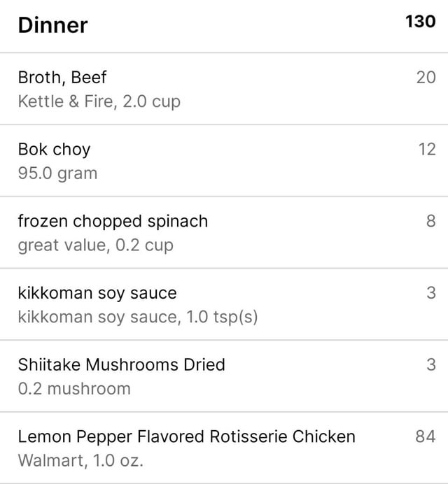Open Shiitake Mushrooms Dried entry

point(224,376)
